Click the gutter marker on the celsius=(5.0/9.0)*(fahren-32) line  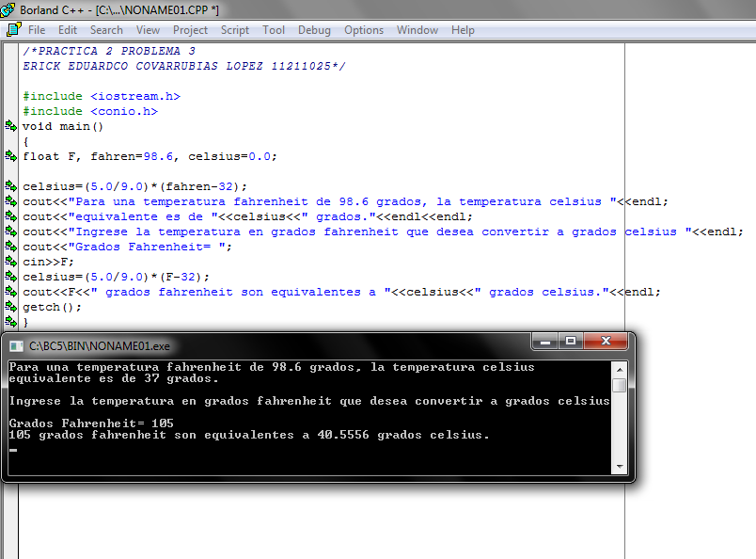pyautogui.click(x=10, y=186)
